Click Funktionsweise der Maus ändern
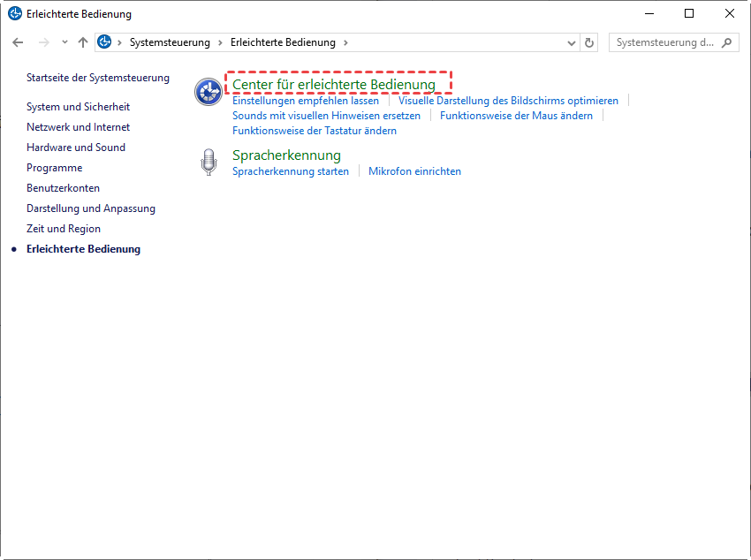Screen dimensions: 751x560 [516, 116]
